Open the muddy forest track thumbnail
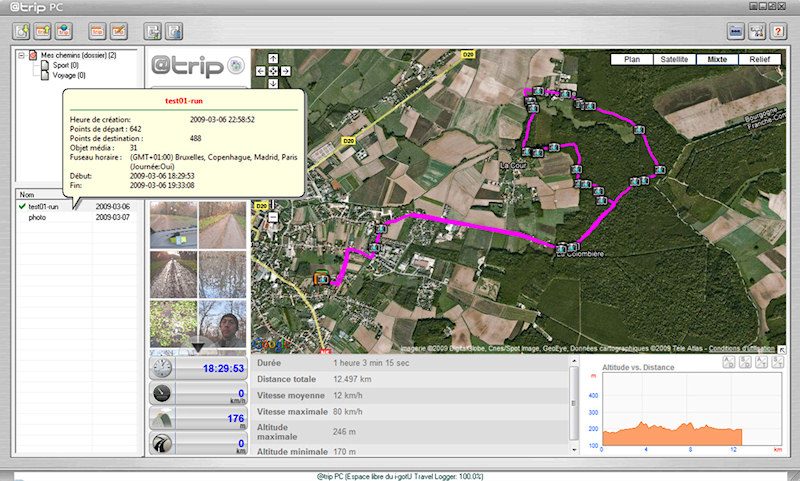 coord(173,274)
